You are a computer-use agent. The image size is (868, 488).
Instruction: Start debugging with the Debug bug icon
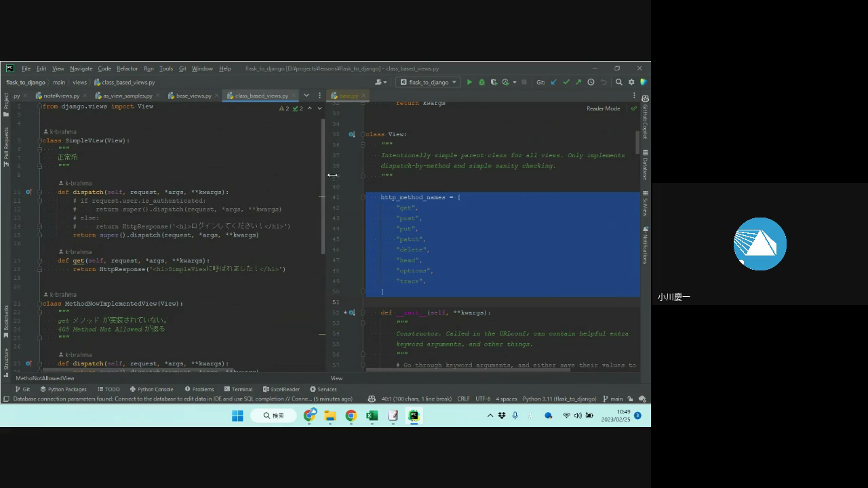point(481,82)
